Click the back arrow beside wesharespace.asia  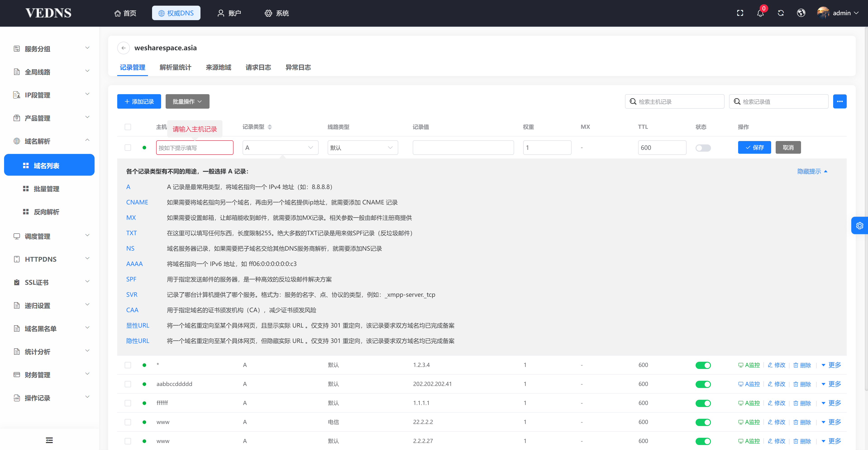click(x=124, y=48)
